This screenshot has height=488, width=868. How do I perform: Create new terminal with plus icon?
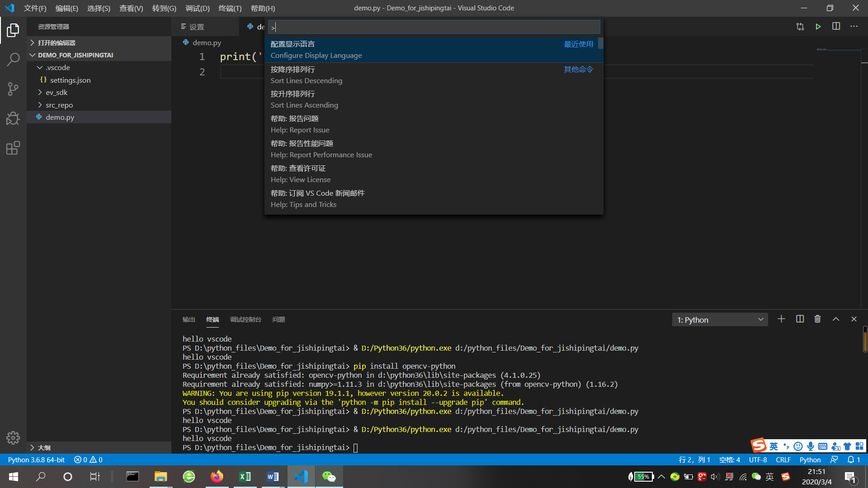click(781, 319)
